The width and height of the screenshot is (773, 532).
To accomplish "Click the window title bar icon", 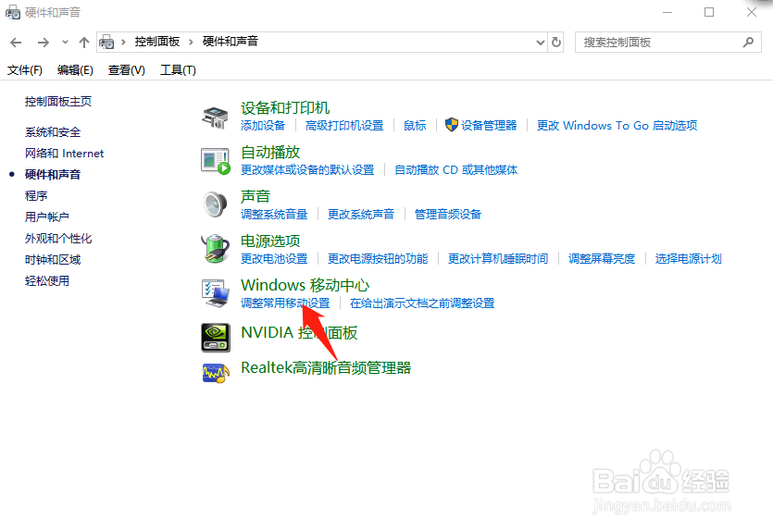I will pyautogui.click(x=13, y=12).
